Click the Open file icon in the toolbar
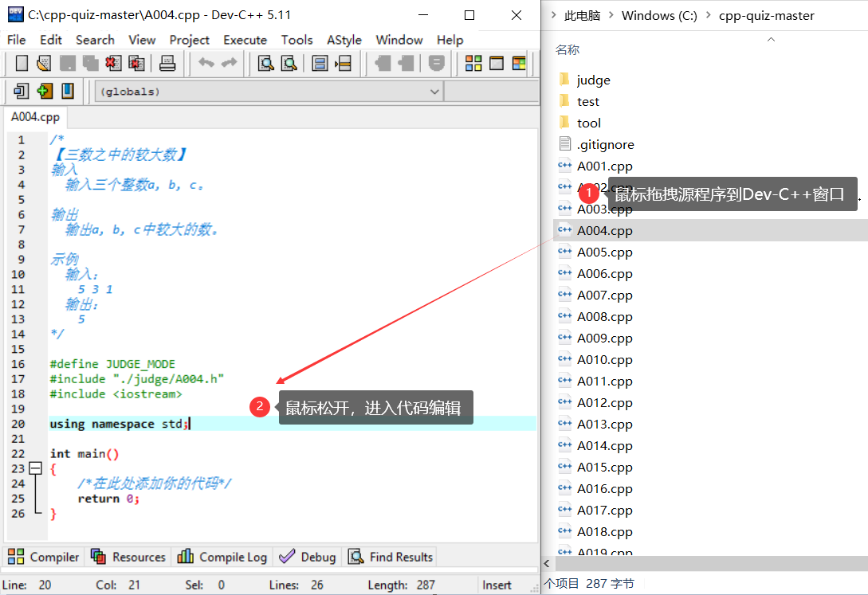 click(44, 63)
